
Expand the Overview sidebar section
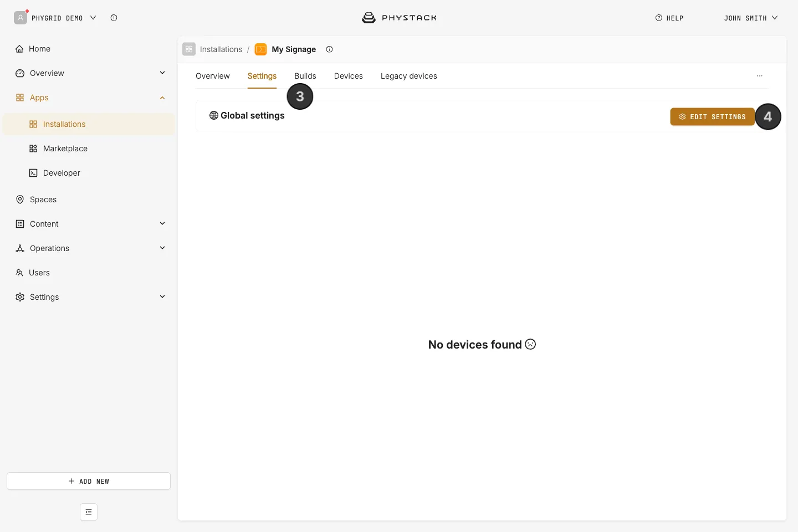(x=162, y=73)
